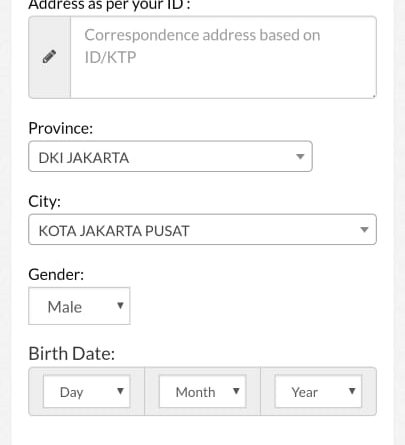Open the birth Day dropdown
Image resolution: width=405 pixels, height=445 pixels.
(86, 391)
